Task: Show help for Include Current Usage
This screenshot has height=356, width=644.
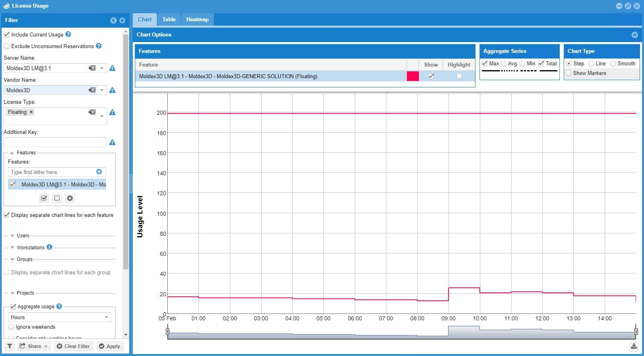Action: tap(68, 34)
